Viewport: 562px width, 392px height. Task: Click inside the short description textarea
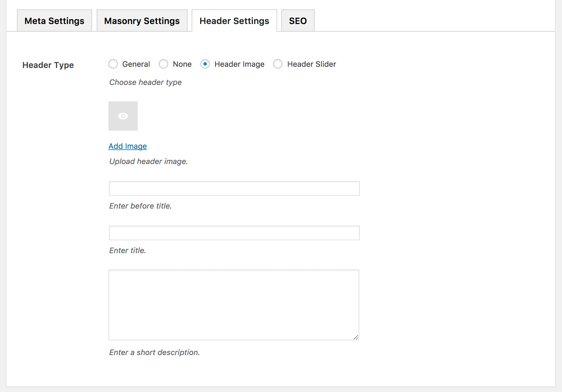click(x=234, y=305)
